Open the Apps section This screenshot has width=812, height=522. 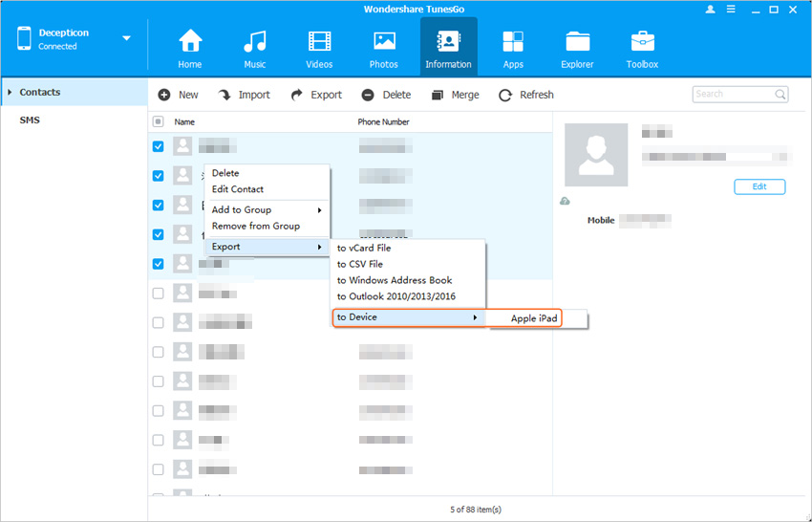point(513,43)
